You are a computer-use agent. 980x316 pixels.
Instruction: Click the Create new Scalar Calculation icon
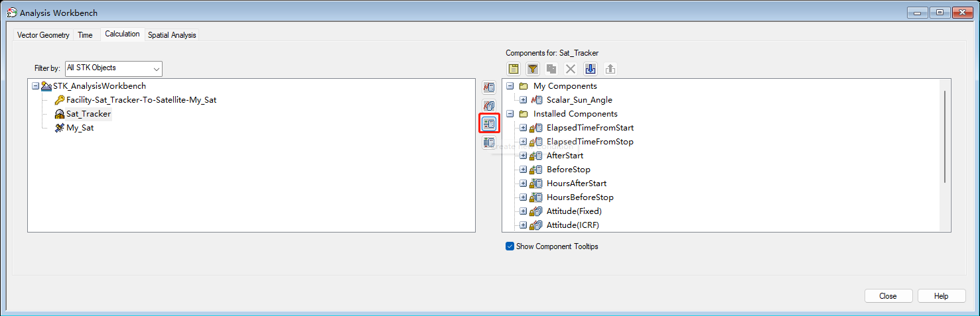pos(489,87)
